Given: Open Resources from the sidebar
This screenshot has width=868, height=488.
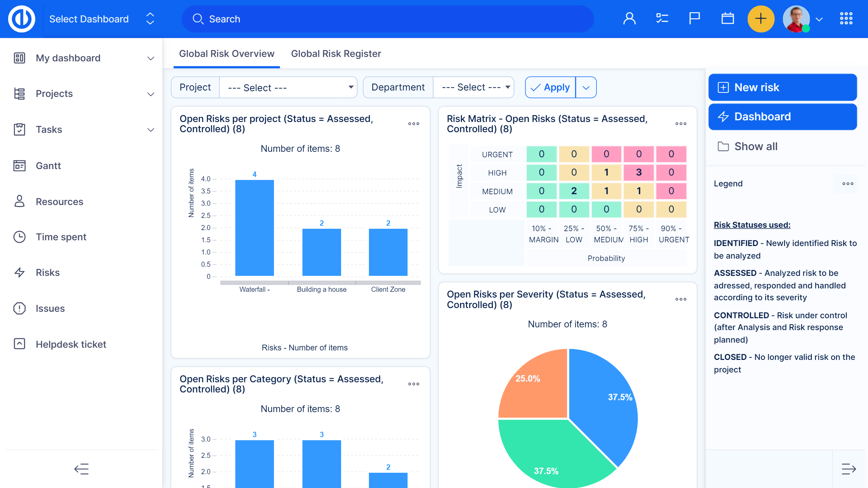Looking at the screenshot, I should click(59, 202).
